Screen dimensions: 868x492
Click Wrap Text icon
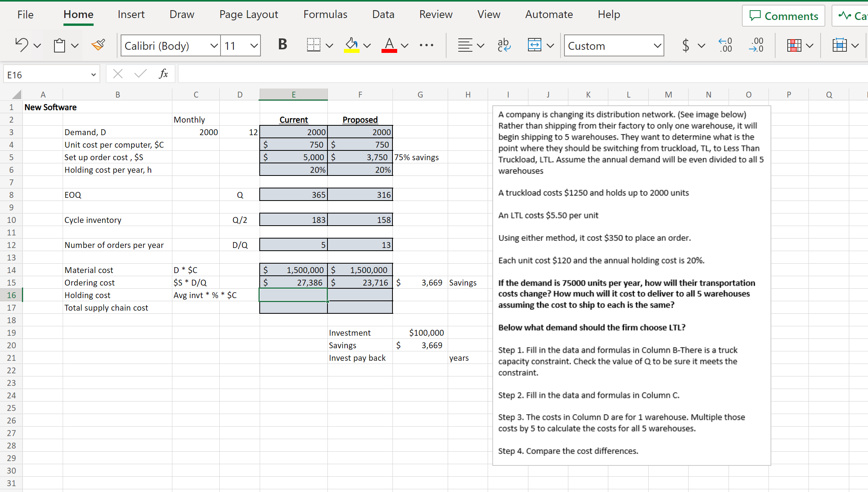[x=504, y=45]
